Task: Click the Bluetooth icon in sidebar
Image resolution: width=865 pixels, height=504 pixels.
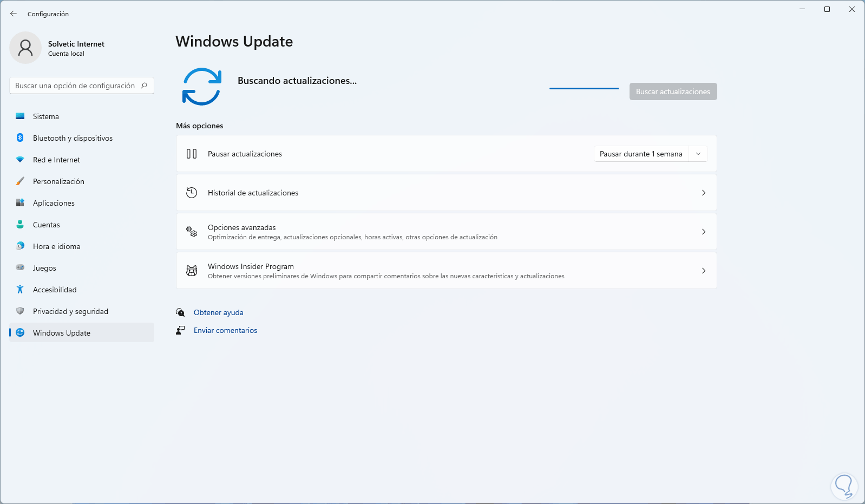Action: 20,138
